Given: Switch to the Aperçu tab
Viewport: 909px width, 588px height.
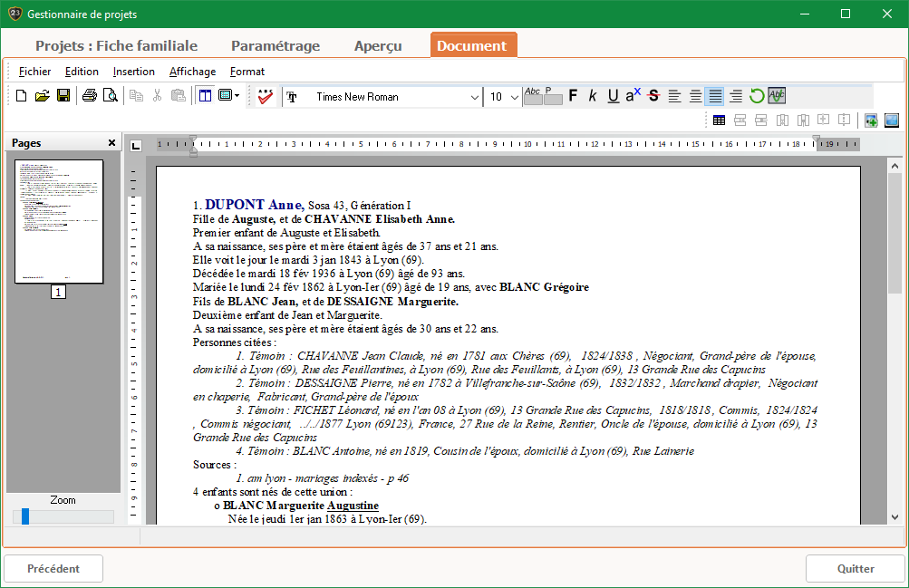Looking at the screenshot, I should [378, 46].
